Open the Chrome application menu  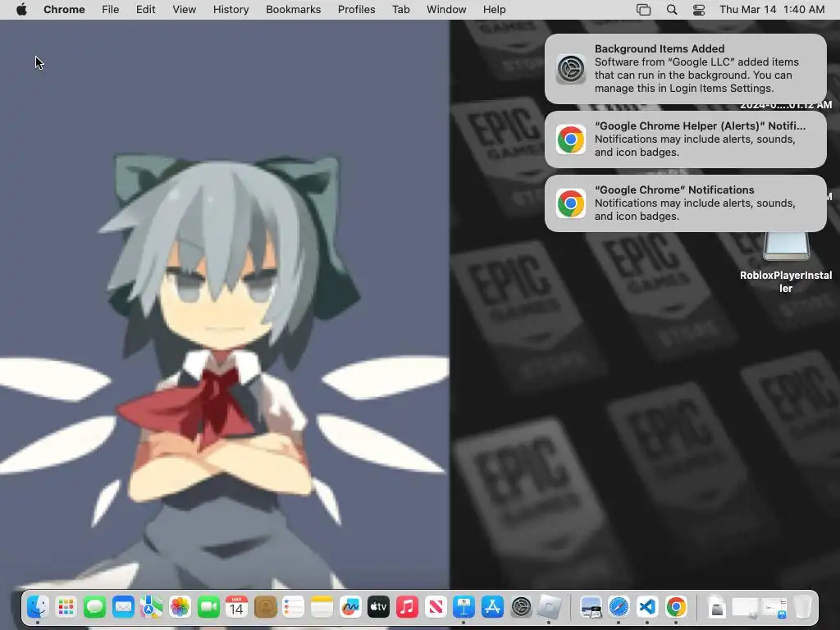pyautogui.click(x=64, y=10)
